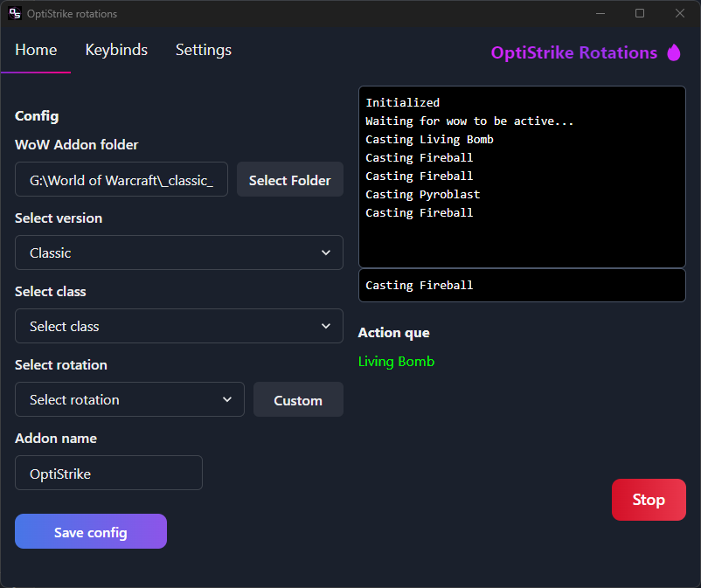The height and width of the screenshot is (588, 701).
Task: Click the current status box showing Casting Fireball
Action: pos(522,285)
